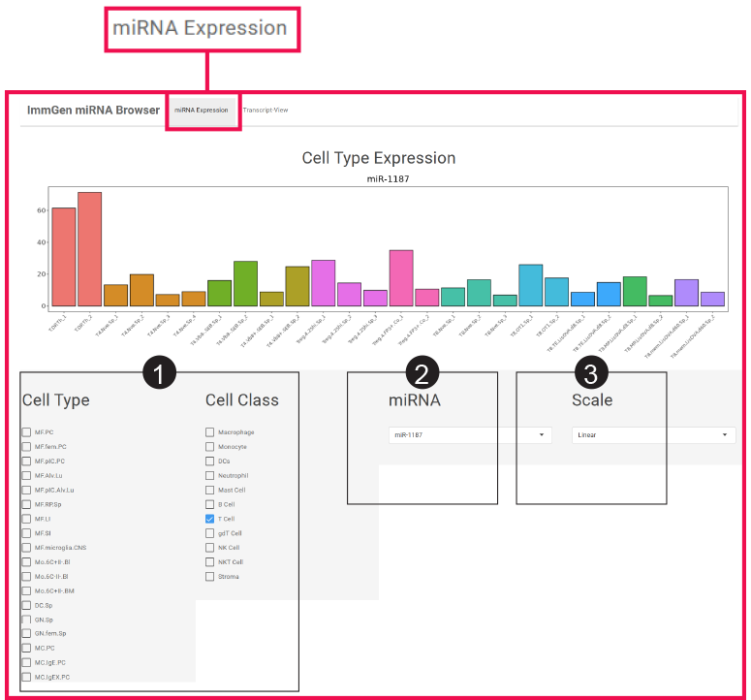Click the tall pink Treg.4.FP3+.Co_1 bar
The image size is (751, 700).
point(401,278)
